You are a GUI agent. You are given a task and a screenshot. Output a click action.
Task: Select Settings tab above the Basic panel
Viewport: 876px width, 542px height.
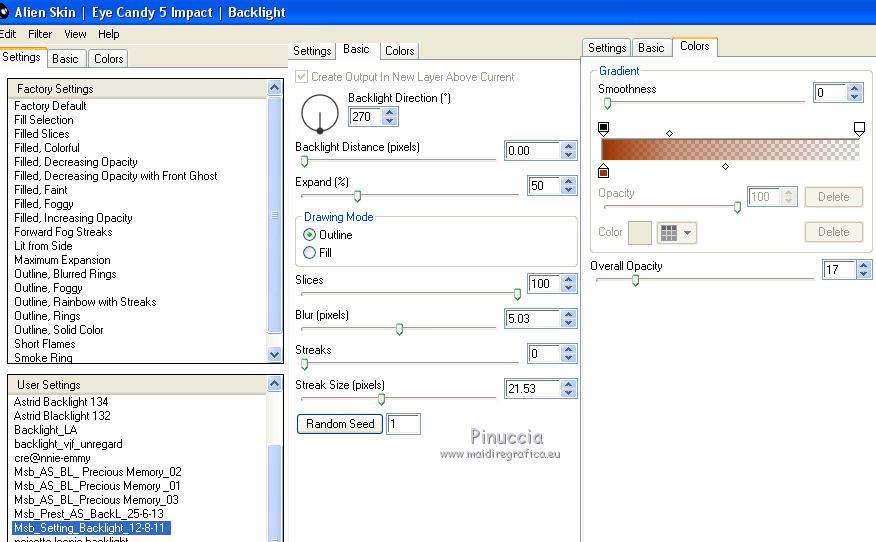coord(312,51)
